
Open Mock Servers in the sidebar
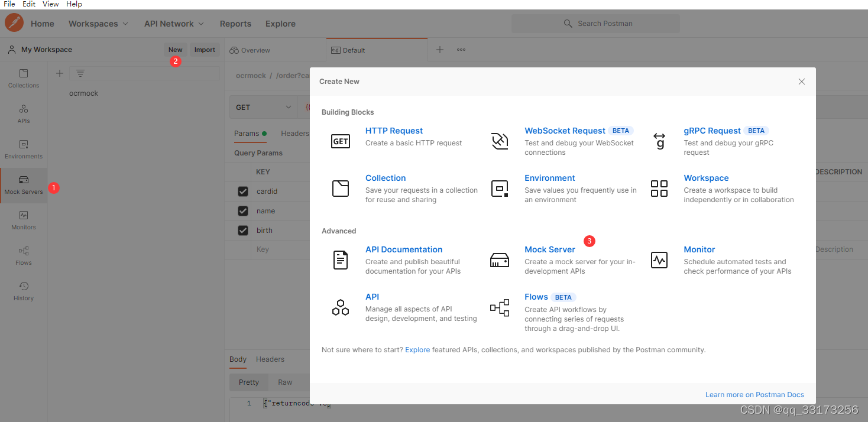click(x=24, y=185)
